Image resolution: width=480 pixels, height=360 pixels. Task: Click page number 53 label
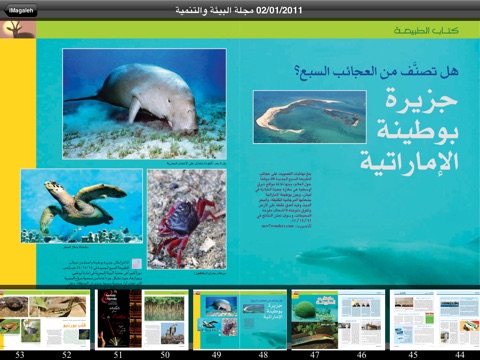tap(20, 355)
